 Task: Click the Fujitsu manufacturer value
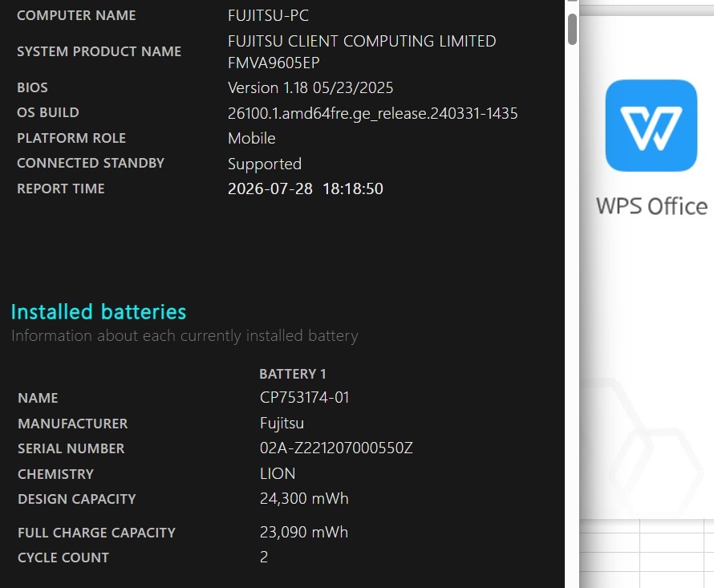[282, 423]
